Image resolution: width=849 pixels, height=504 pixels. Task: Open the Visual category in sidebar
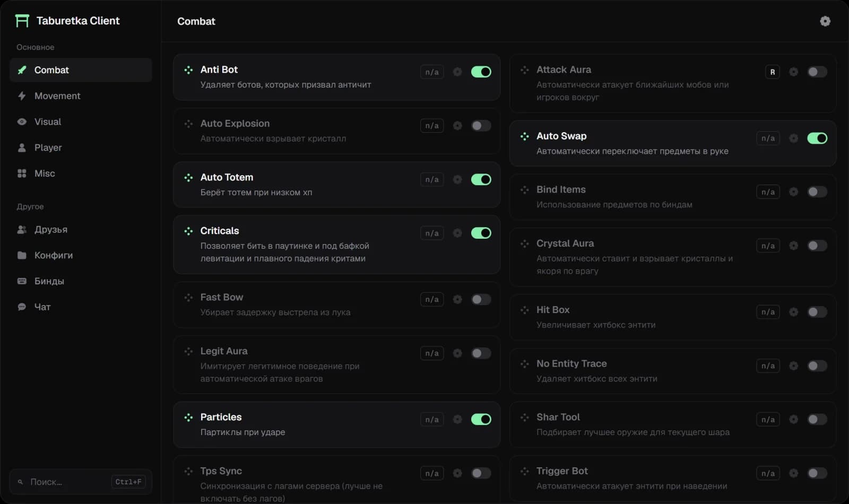pyautogui.click(x=81, y=121)
